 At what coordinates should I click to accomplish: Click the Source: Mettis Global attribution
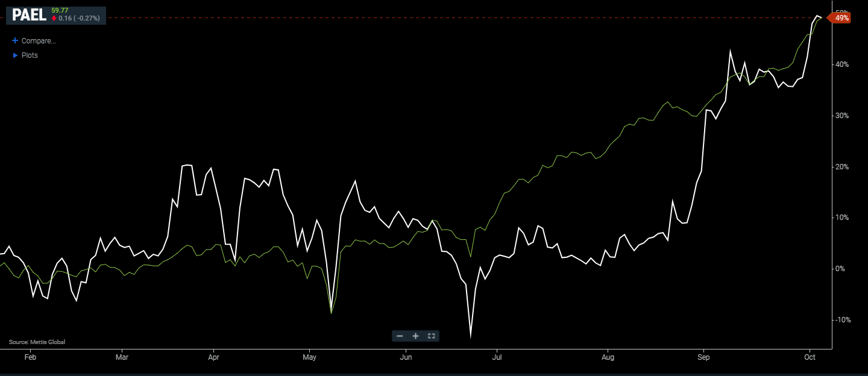37,342
